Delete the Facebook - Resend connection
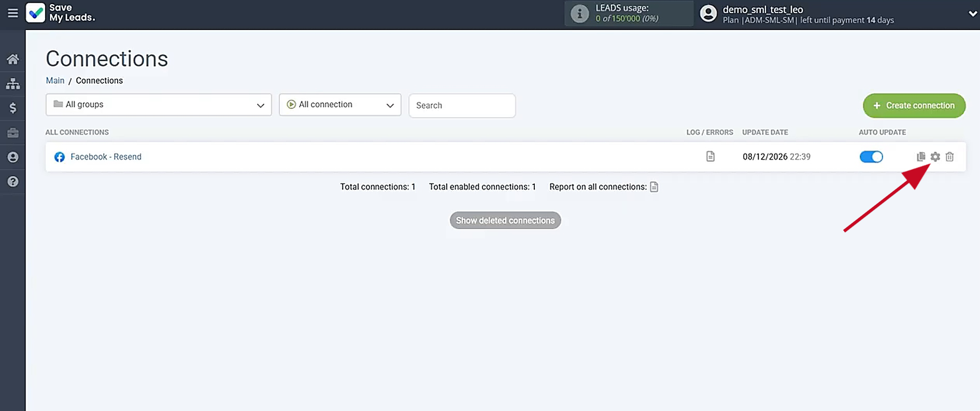Image resolution: width=980 pixels, height=411 pixels. tap(949, 157)
